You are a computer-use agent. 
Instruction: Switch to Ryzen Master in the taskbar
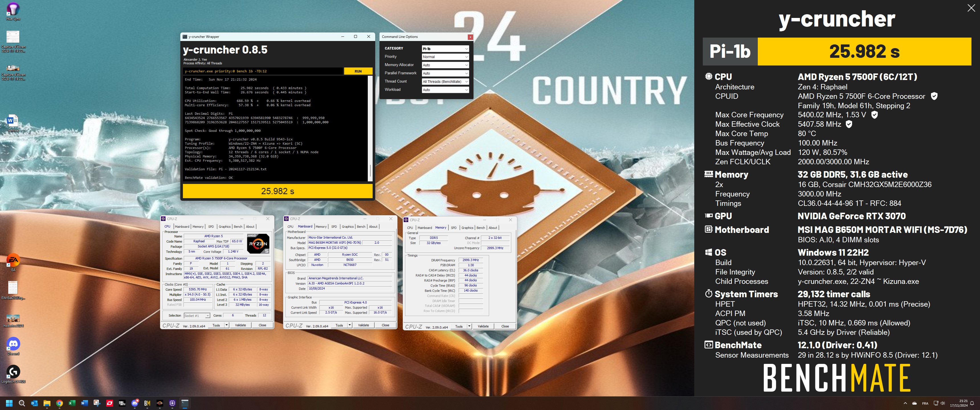coord(160,403)
